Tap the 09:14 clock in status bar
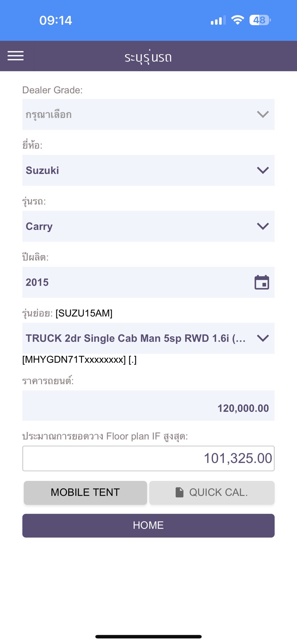The width and height of the screenshot is (297, 644). coord(56,21)
